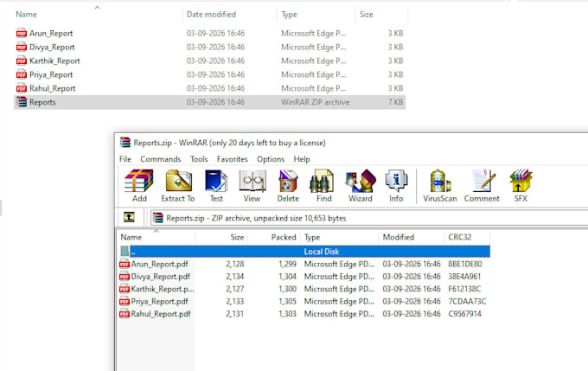Add a Comment to the archive
This screenshot has height=371, width=588.
[x=482, y=186]
